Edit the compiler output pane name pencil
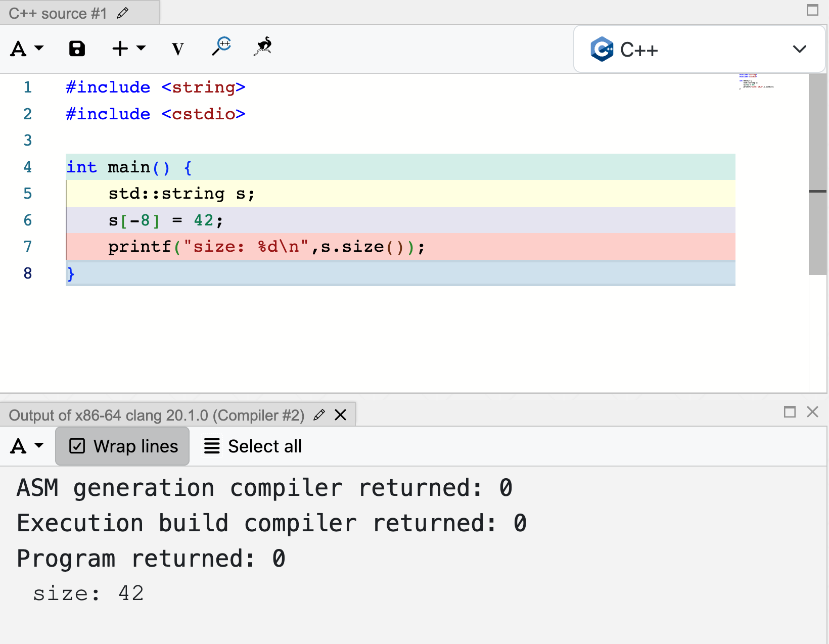Image resolution: width=829 pixels, height=644 pixels. coord(319,415)
